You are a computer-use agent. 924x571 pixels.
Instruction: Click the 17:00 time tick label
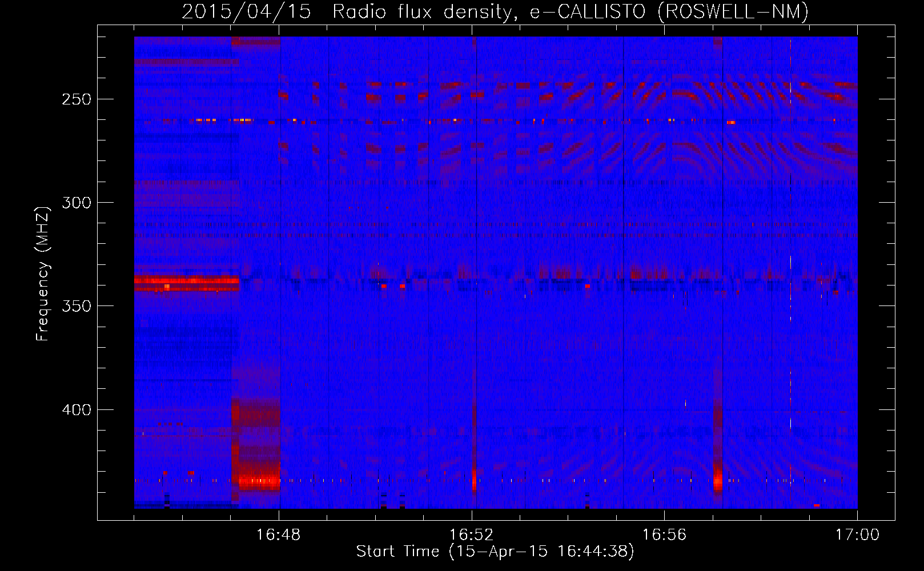click(857, 535)
